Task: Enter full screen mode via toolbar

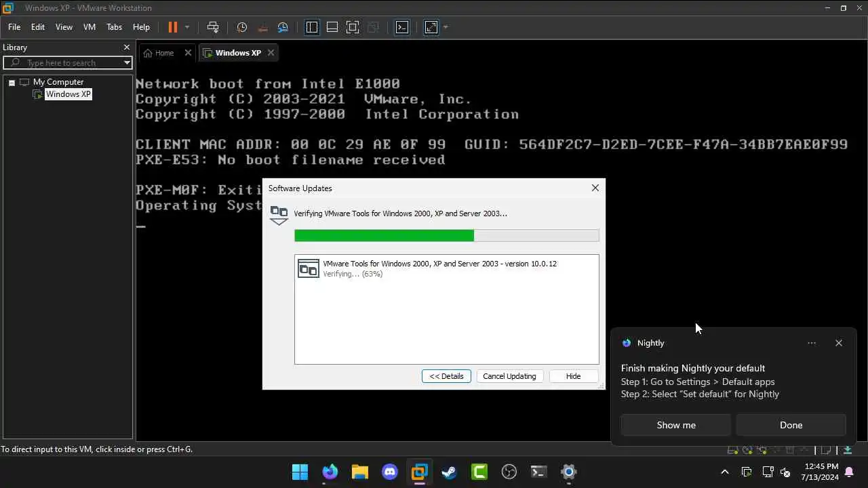Action: [353, 27]
